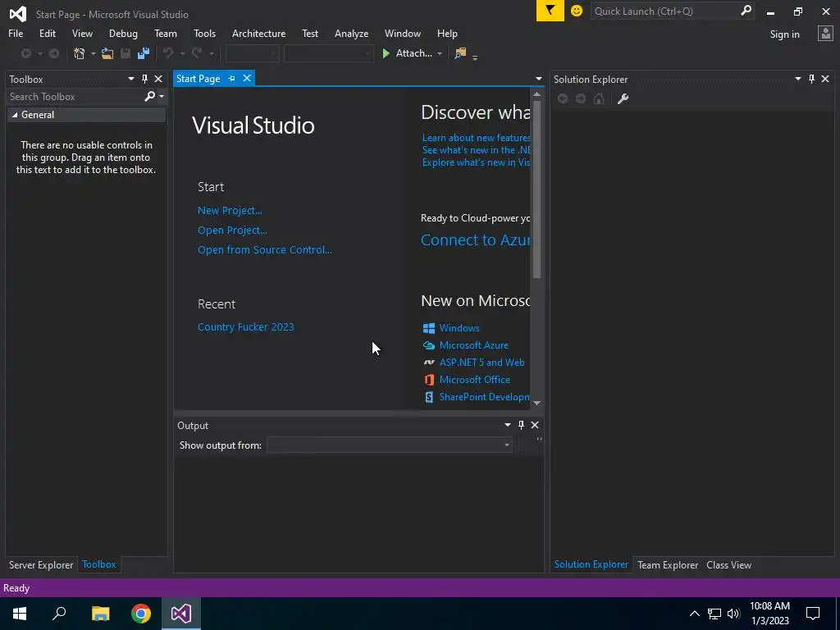Open the Search Toolbox options dropdown arrow
Image resolution: width=840 pixels, height=630 pixels.
[x=162, y=97]
